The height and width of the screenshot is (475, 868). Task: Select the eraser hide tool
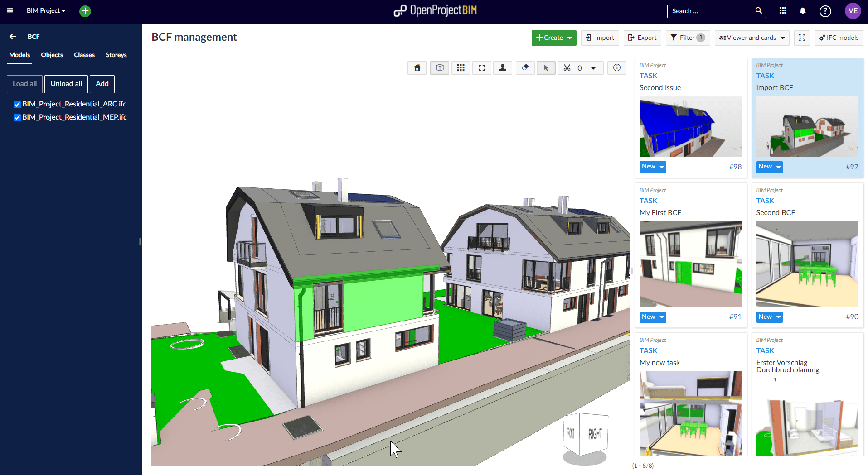click(x=525, y=68)
